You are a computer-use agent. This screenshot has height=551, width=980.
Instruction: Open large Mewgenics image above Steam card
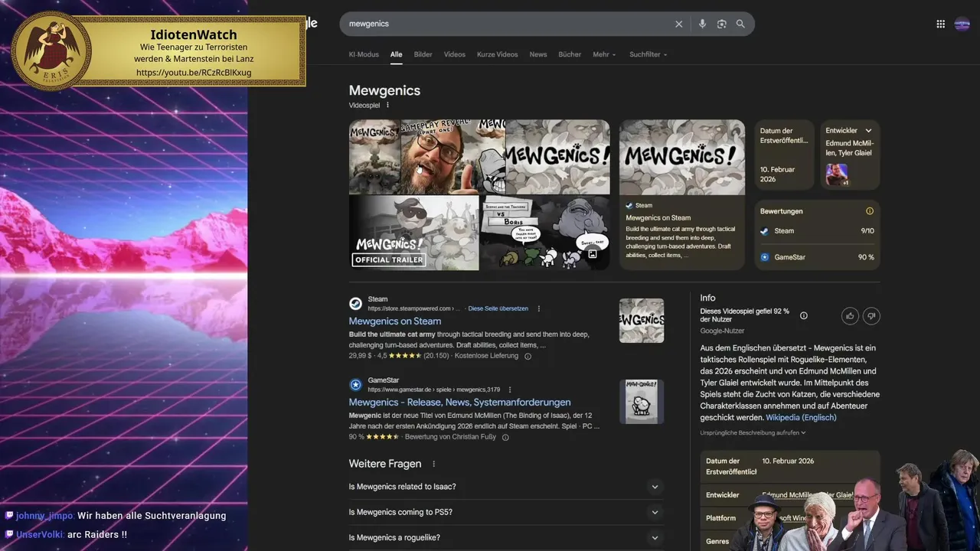pos(682,157)
